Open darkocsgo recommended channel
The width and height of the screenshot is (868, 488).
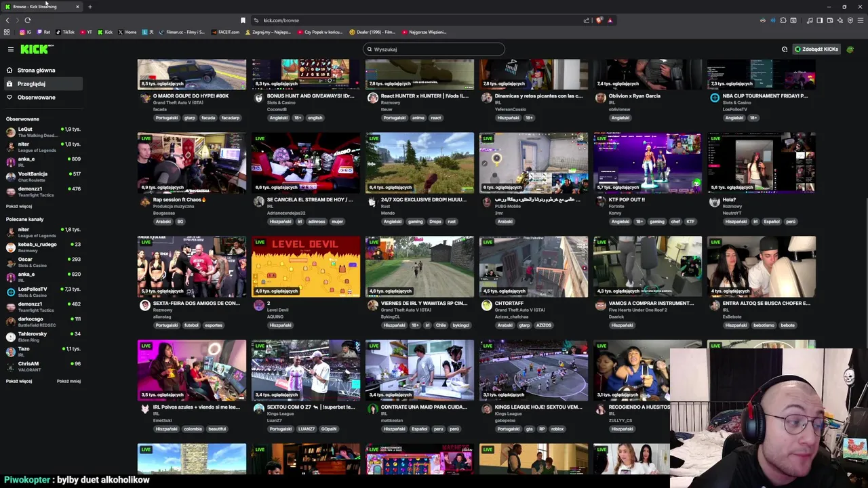42,321
